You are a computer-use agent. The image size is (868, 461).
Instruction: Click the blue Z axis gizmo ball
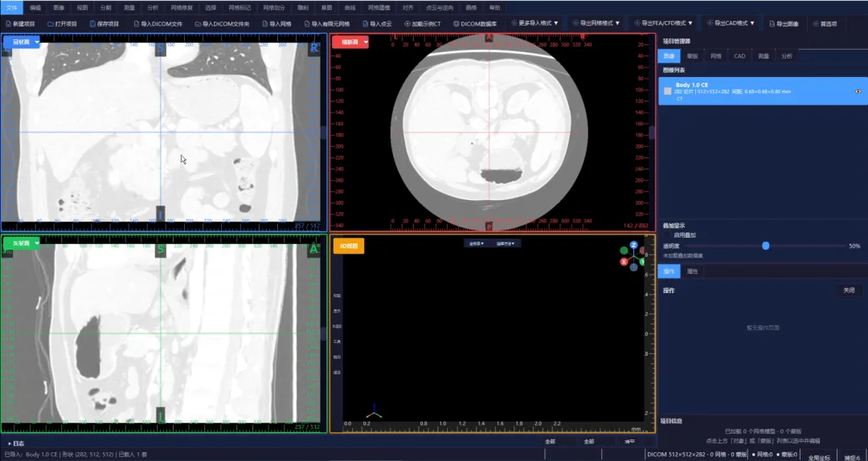point(633,245)
